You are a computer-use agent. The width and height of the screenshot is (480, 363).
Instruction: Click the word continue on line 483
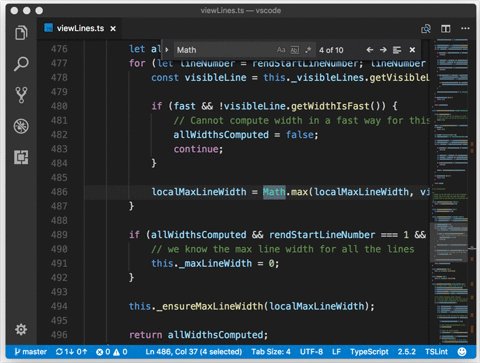click(x=196, y=149)
